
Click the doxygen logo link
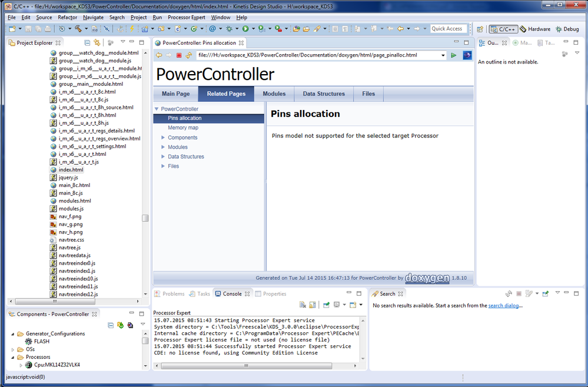point(427,278)
